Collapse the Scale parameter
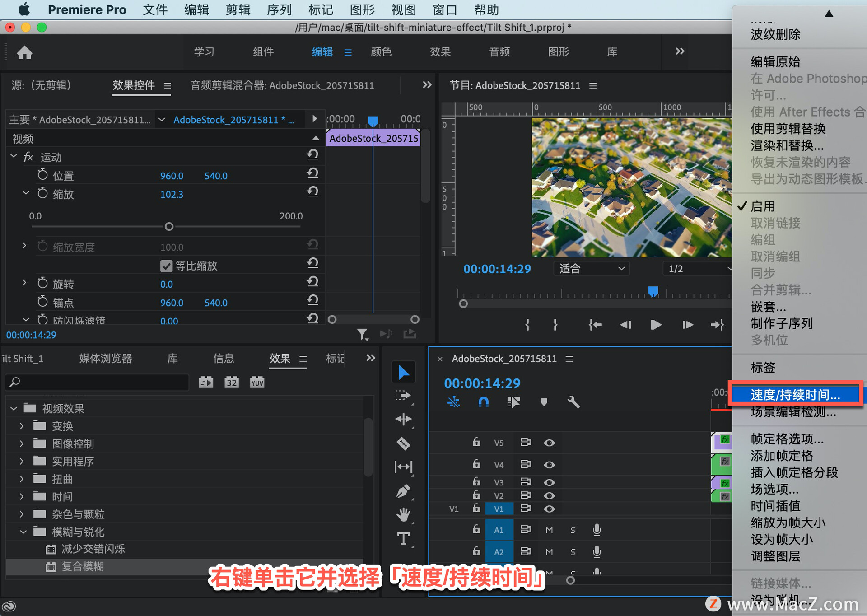Screen dimensions: 867x616 [26, 193]
